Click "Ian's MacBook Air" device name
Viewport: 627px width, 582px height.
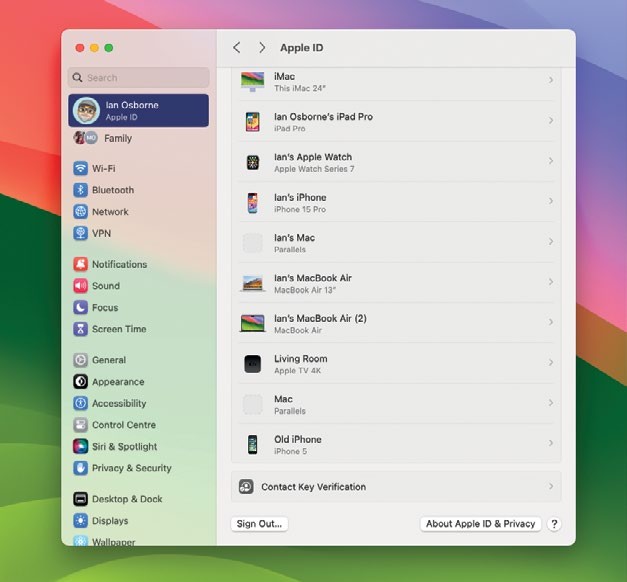coord(313,278)
